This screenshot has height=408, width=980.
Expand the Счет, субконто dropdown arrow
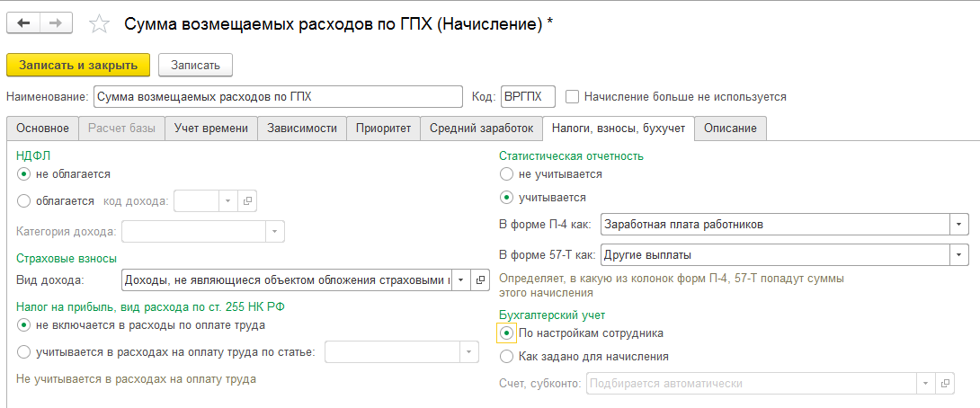pyautogui.click(x=926, y=383)
